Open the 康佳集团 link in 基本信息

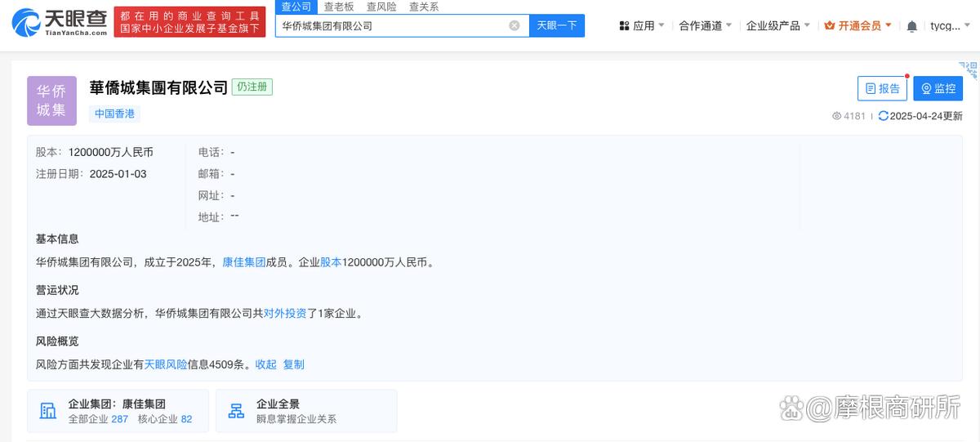click(x=244, y=262)
